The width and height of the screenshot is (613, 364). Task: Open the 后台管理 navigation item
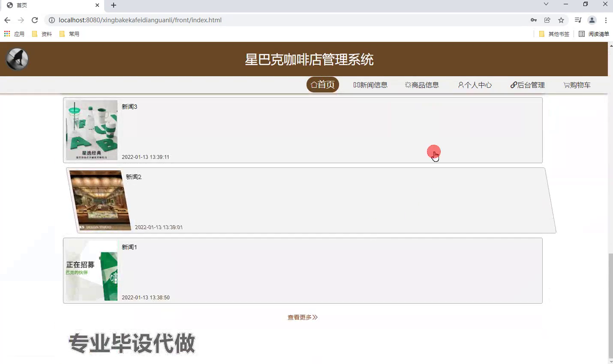pyautogui.click(x=528, y=85)
